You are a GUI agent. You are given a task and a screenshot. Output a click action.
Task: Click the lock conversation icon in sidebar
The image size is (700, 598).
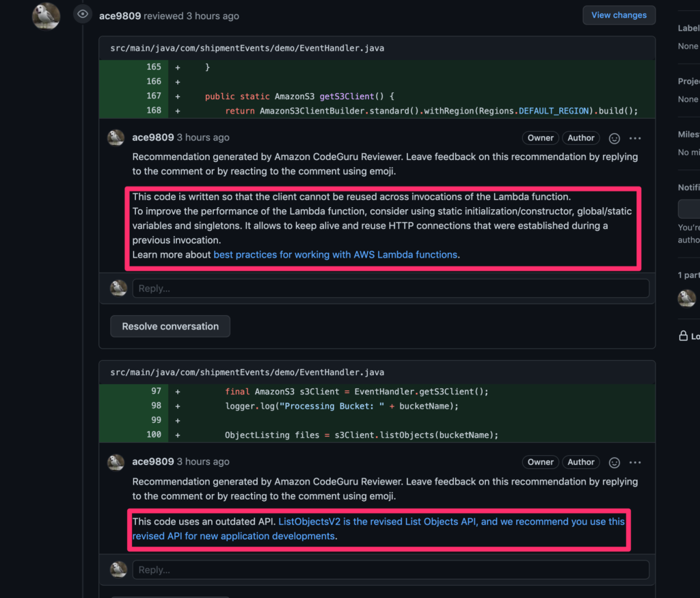point(683,336)
